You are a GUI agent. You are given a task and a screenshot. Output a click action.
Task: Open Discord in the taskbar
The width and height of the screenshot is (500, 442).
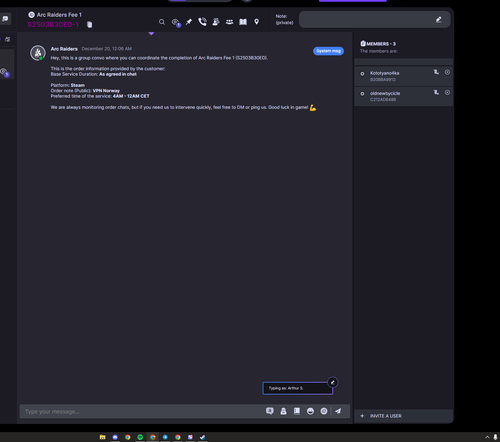(115, 437)
